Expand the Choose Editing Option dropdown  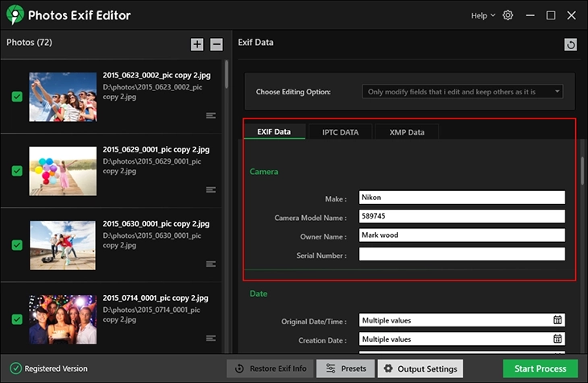click(x=462, y=92)
